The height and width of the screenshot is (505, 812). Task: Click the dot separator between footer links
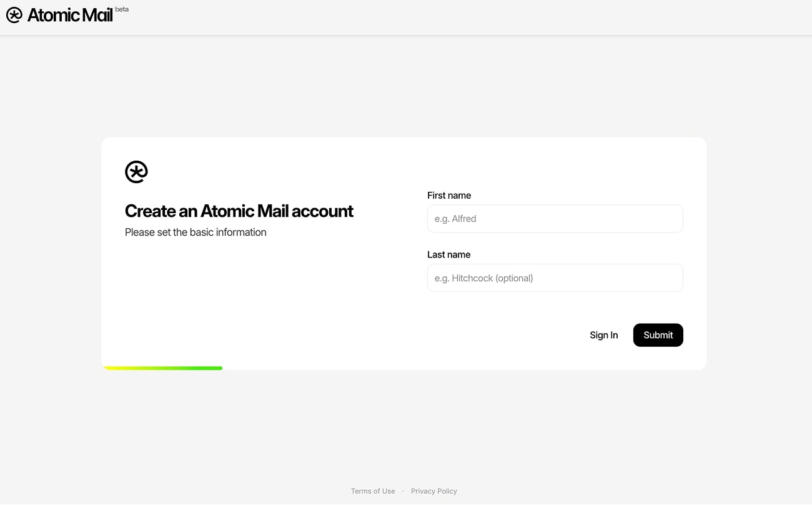point(404,491)
